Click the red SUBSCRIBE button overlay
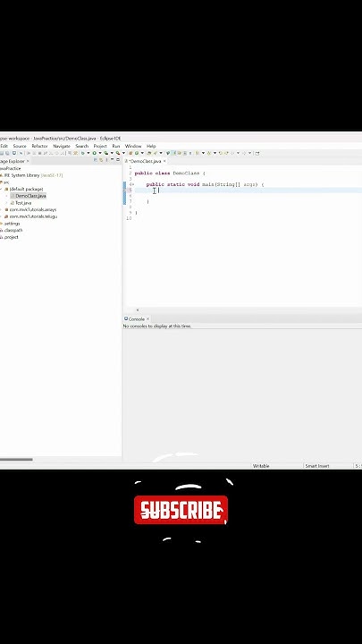This screenshot has height=644, width=362. (x=181, y=510)
